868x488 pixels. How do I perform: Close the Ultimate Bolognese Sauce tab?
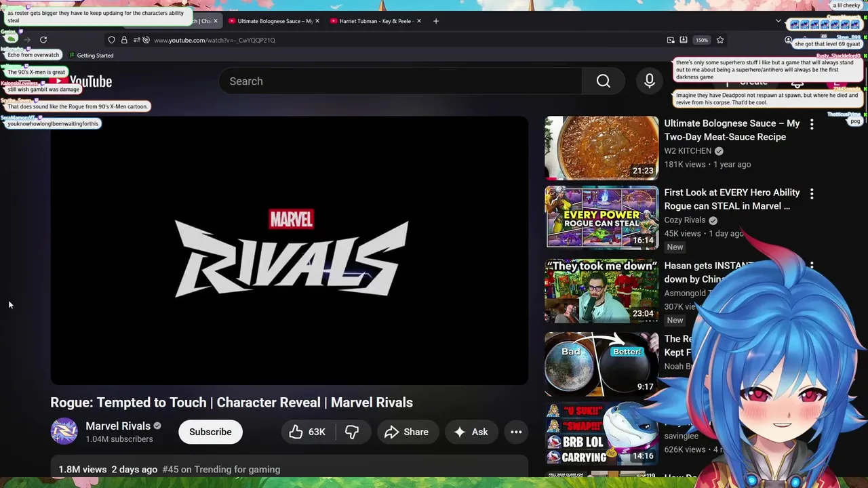317,21
